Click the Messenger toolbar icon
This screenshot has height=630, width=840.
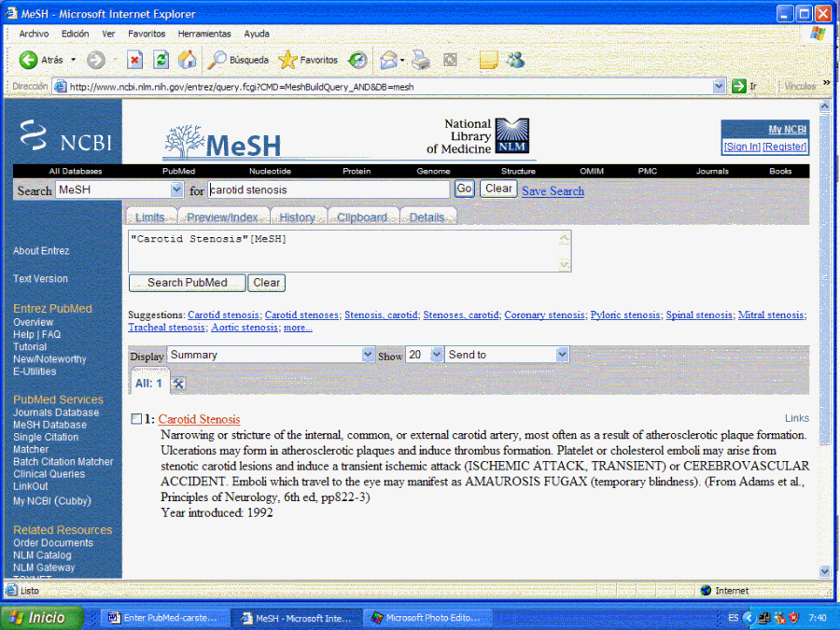(515, 60)
